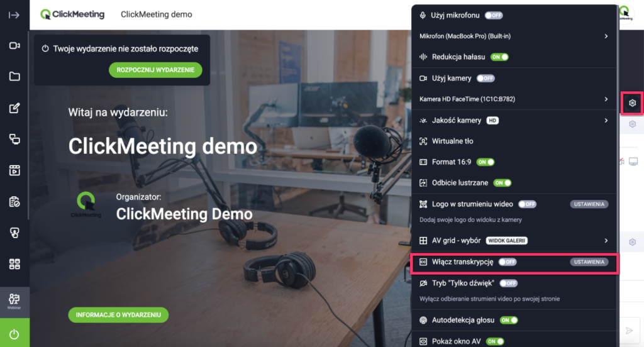Expand the left sidebar with the arrow icon

coord(14,15)
